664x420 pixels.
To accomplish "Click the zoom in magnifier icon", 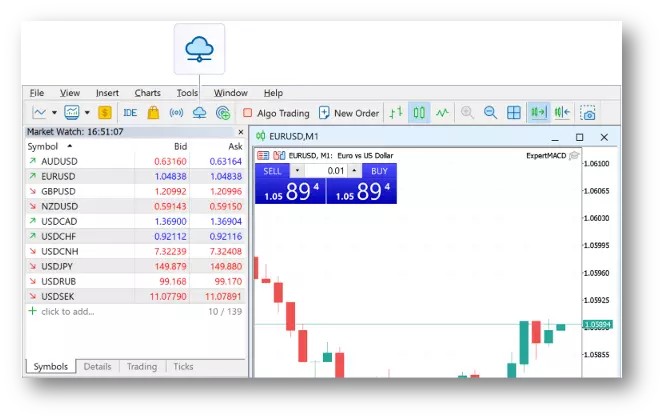I will click(468, 113).
